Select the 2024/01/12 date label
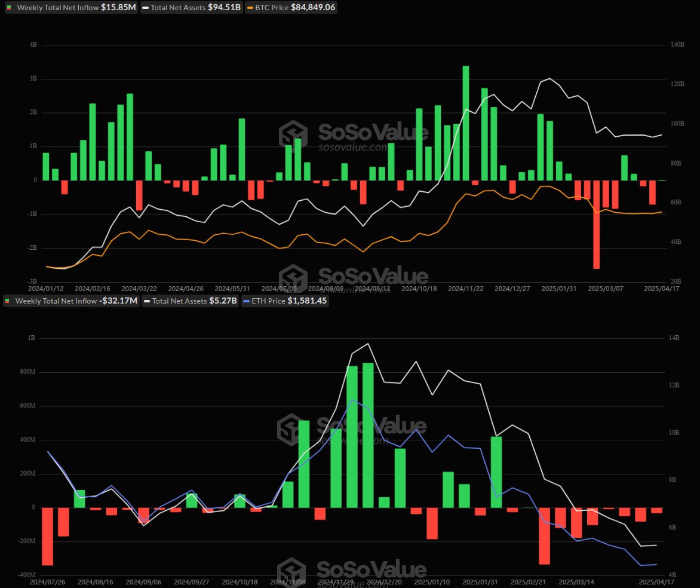This screenshot has width=700, height=588. [x=45, y=289]
